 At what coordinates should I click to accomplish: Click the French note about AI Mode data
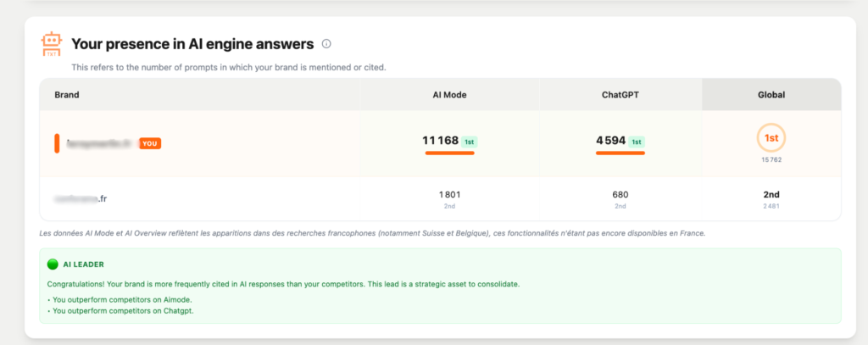(373, 234)
